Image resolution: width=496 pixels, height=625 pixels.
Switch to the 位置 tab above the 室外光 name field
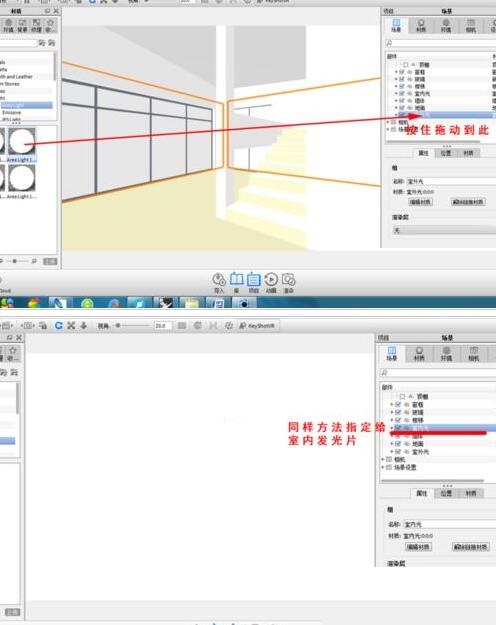[x=446, y=153]
